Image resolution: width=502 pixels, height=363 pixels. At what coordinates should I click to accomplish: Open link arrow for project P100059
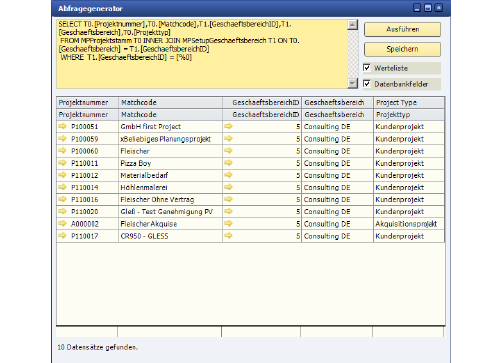pos(62,138)
